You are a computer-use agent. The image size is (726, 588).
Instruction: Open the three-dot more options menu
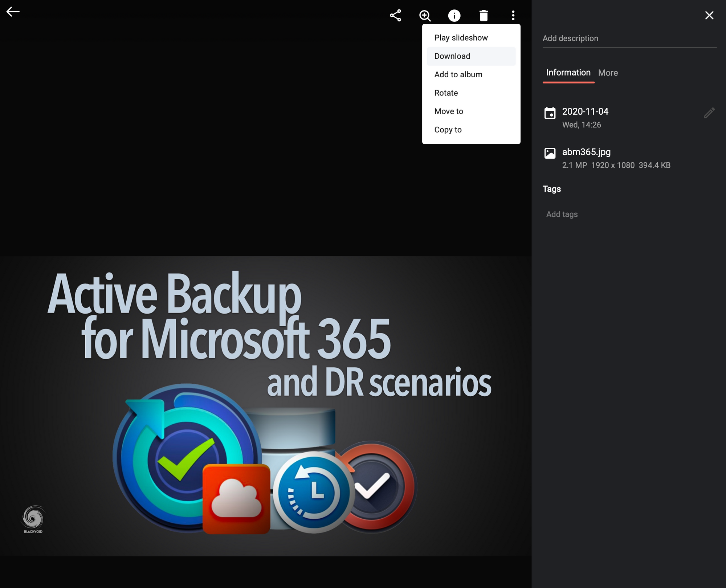pyautogui.click(x=513, y=16)
